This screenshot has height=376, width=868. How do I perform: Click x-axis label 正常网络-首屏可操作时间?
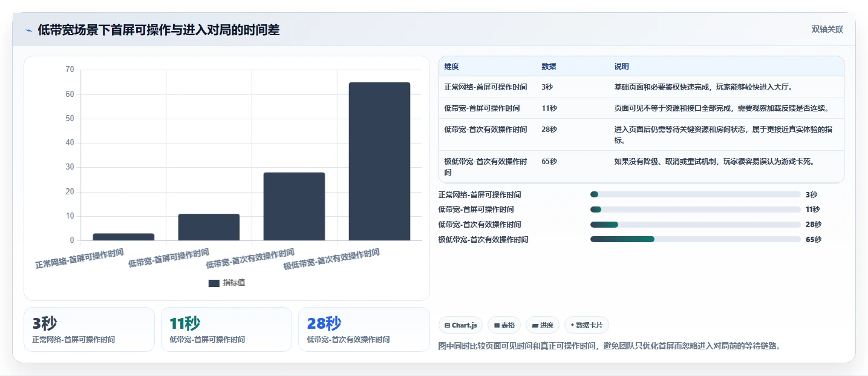[79, 259]
